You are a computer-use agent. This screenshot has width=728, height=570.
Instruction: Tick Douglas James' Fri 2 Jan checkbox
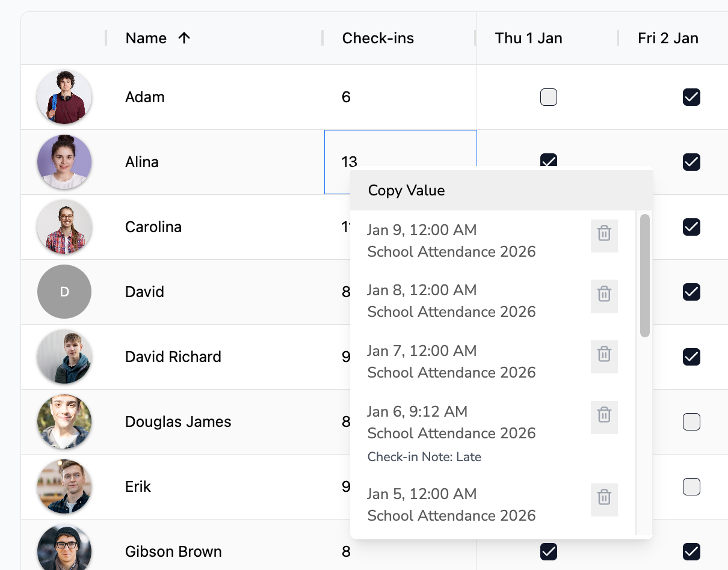pos(691,422)
